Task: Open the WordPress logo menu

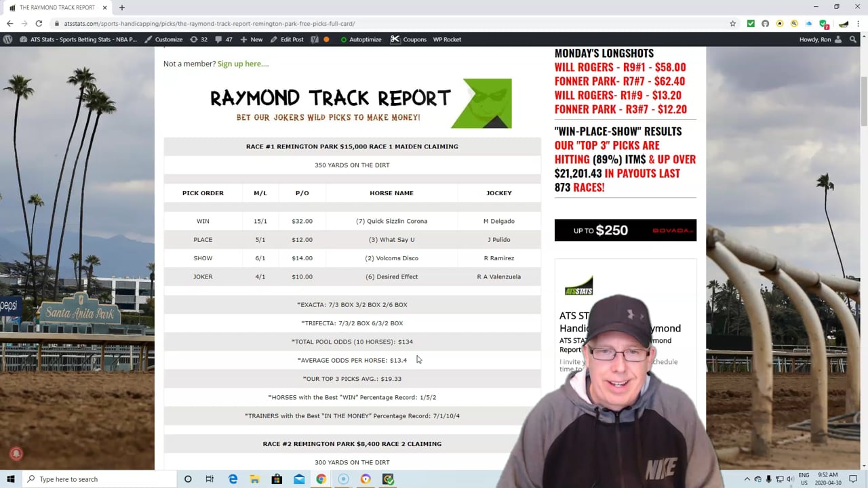Action: click(7, 39)
